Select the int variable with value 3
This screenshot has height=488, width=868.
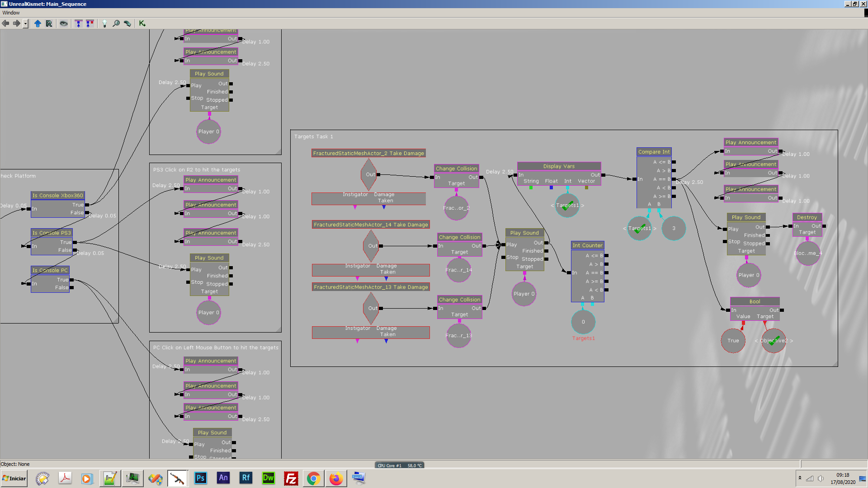[x=674, y=228]
